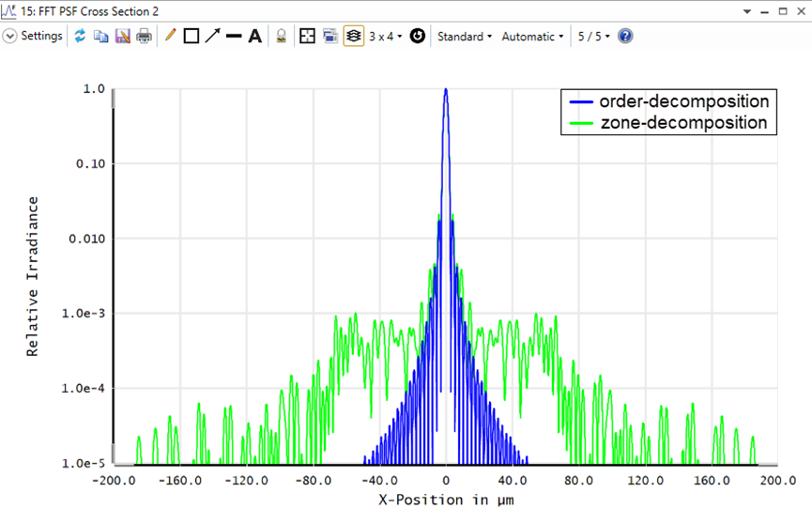Expand the Settings chevron

point(9,37)
